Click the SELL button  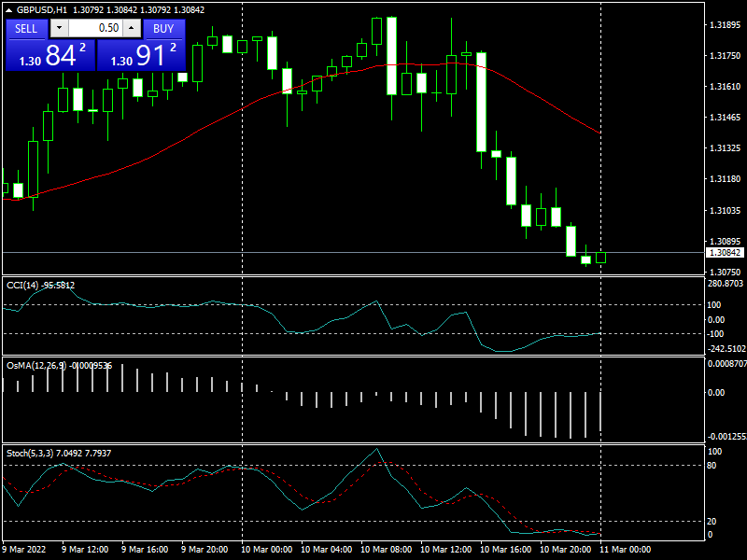point(27,29)
